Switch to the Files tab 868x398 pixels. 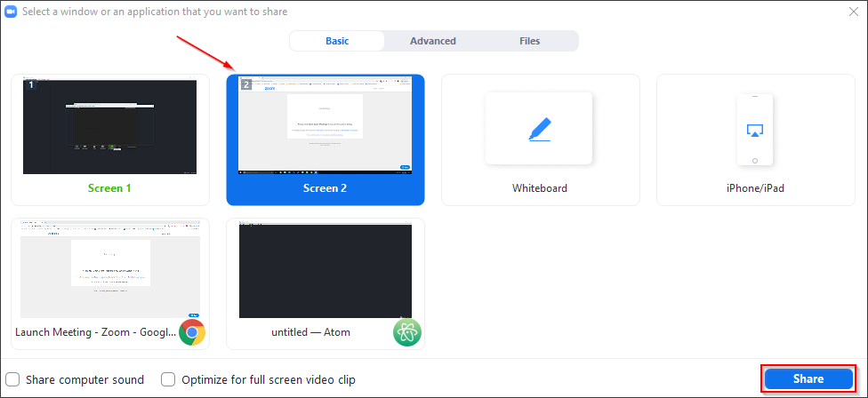[529, 41]
